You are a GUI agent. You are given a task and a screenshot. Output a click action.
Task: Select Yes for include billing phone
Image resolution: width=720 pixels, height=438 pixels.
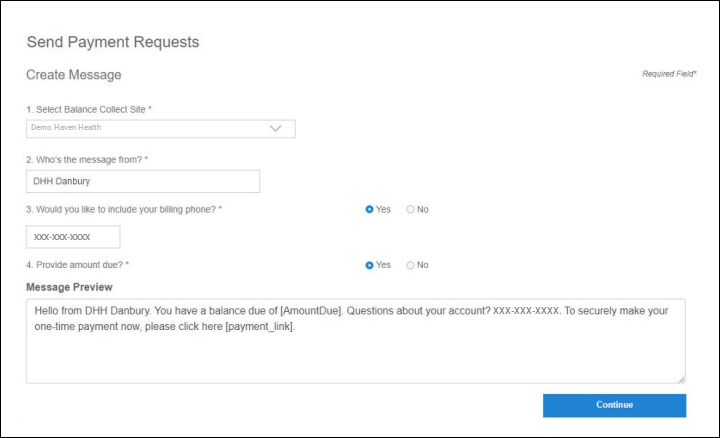point(370,209)
